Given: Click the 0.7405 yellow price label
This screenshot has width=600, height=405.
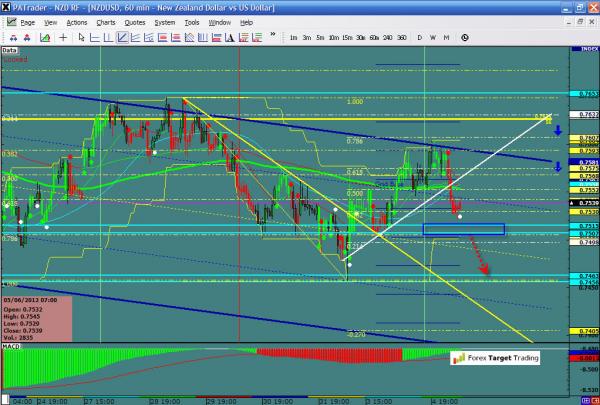Looking at the screenshot, I should point(585,331).
